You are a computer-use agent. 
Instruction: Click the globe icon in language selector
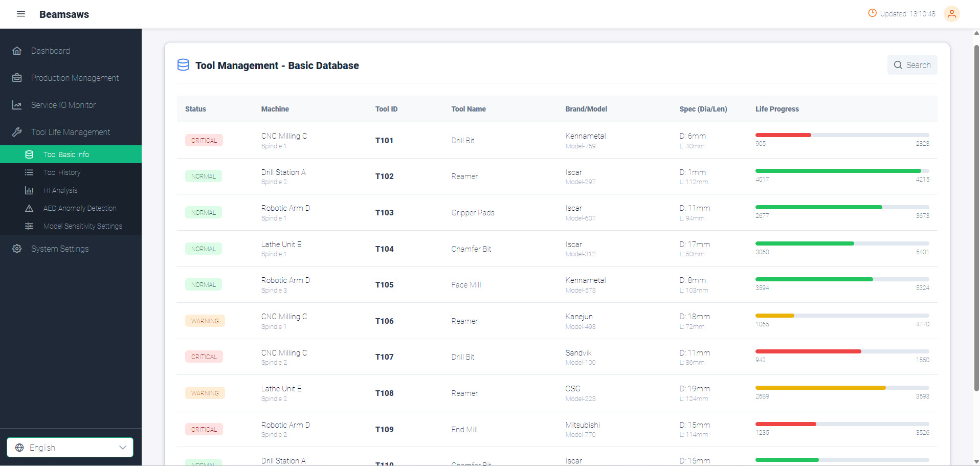(x=19, y=448)
